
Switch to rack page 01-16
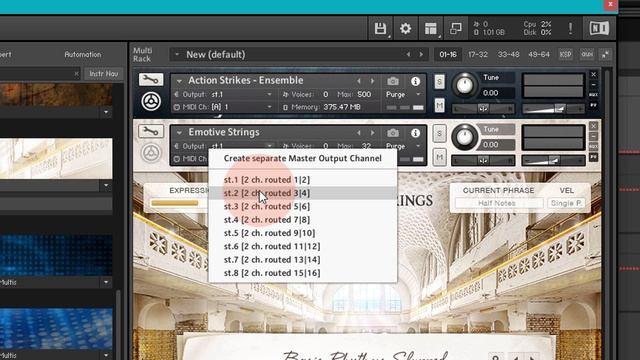coord(448,54)
